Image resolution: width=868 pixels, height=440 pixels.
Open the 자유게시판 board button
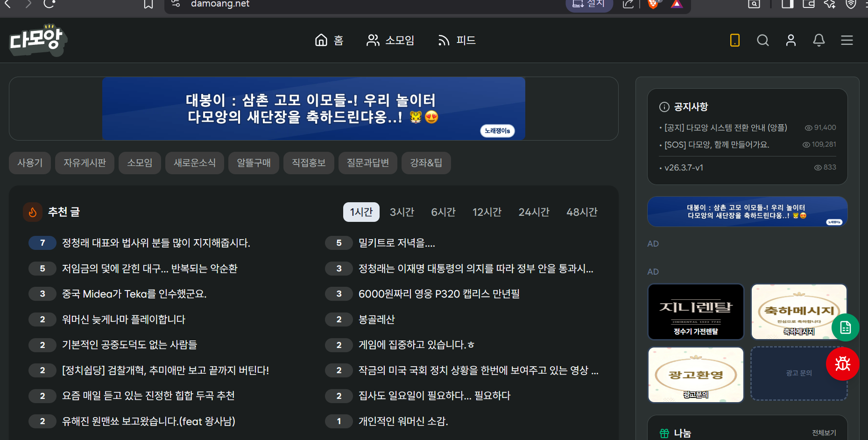85,163
